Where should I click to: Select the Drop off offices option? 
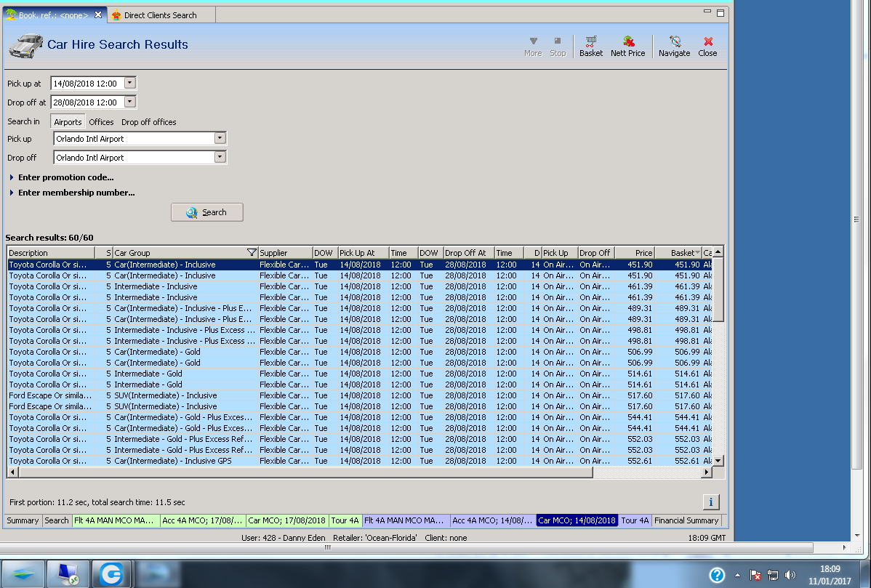click(148, 122)
